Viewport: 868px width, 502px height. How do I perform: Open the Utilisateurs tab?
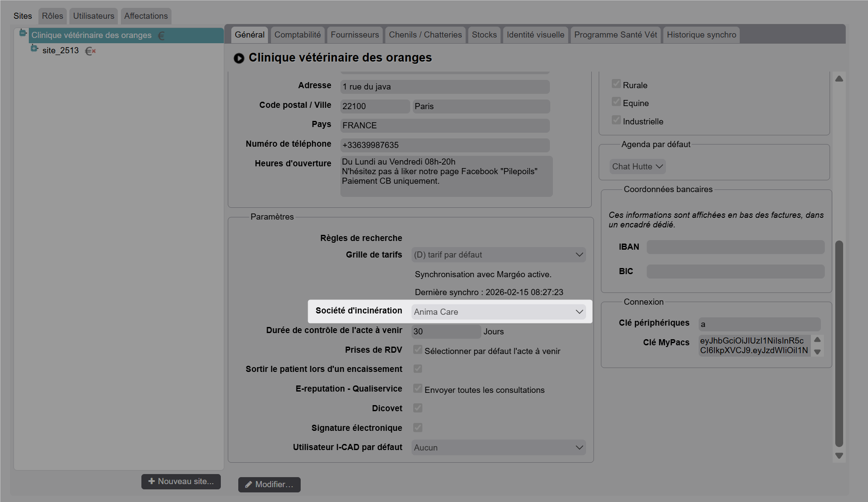93,16
